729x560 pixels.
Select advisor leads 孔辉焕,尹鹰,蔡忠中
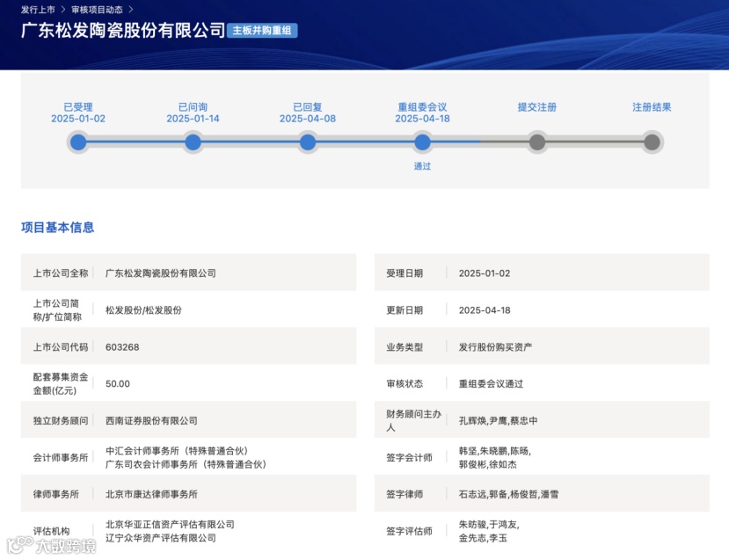coord(499,420)
